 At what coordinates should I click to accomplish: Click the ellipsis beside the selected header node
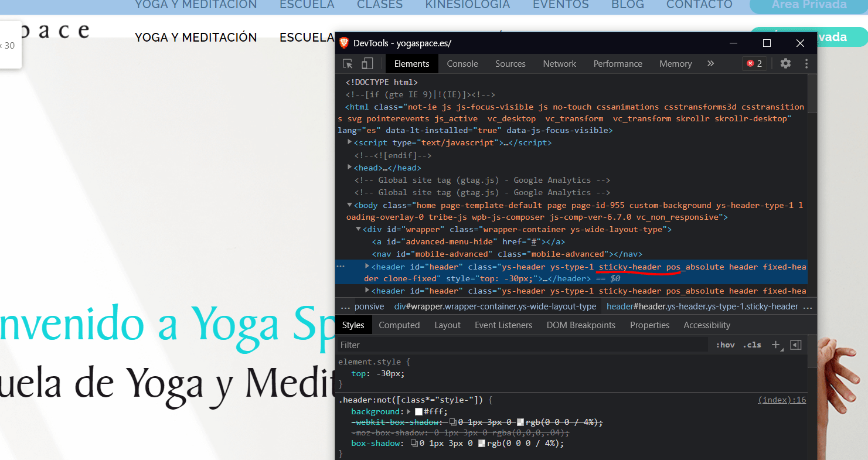(x=341, y=266)
